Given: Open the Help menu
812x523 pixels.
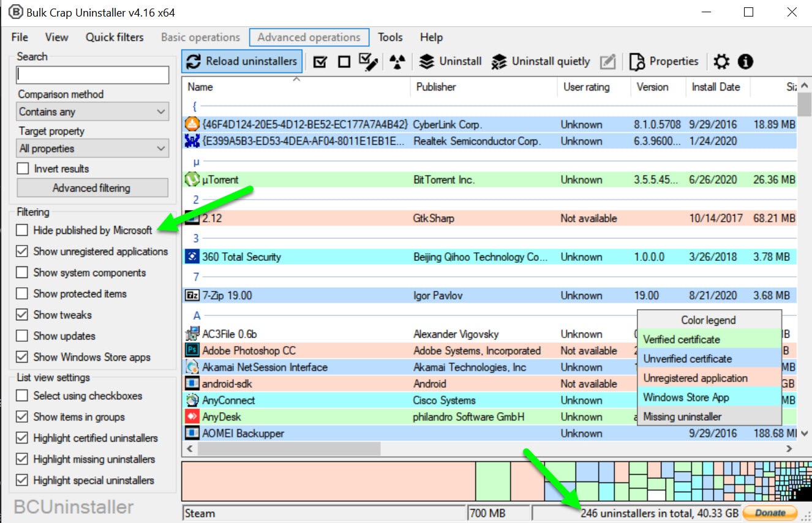Looking at the screenshot, I should (x=431, y=37).
